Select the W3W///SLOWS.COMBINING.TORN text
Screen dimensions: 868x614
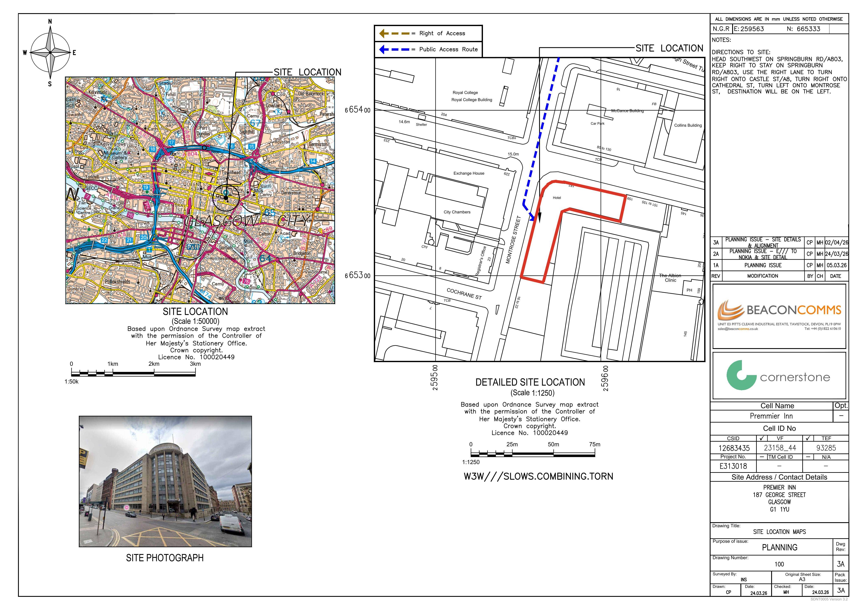[538, 476]
